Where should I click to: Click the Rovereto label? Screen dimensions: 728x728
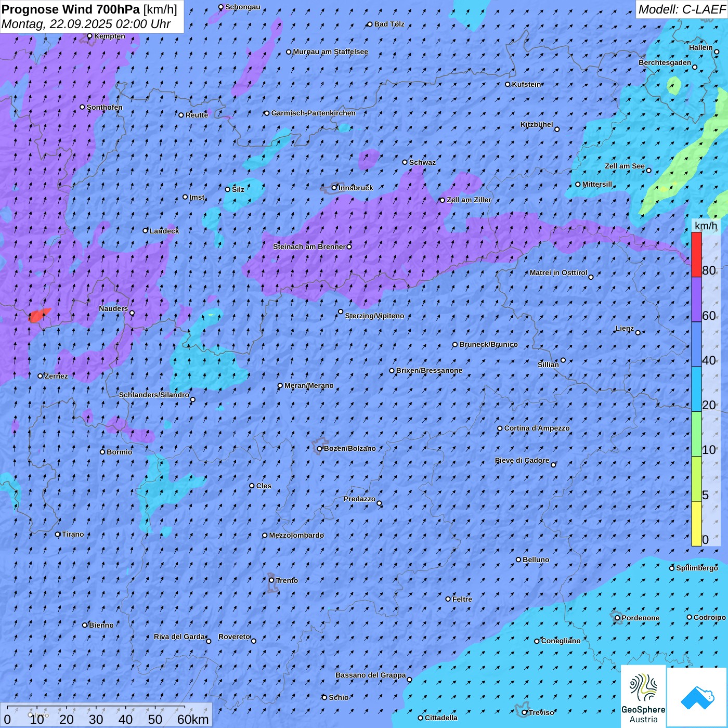pos(235,636)
